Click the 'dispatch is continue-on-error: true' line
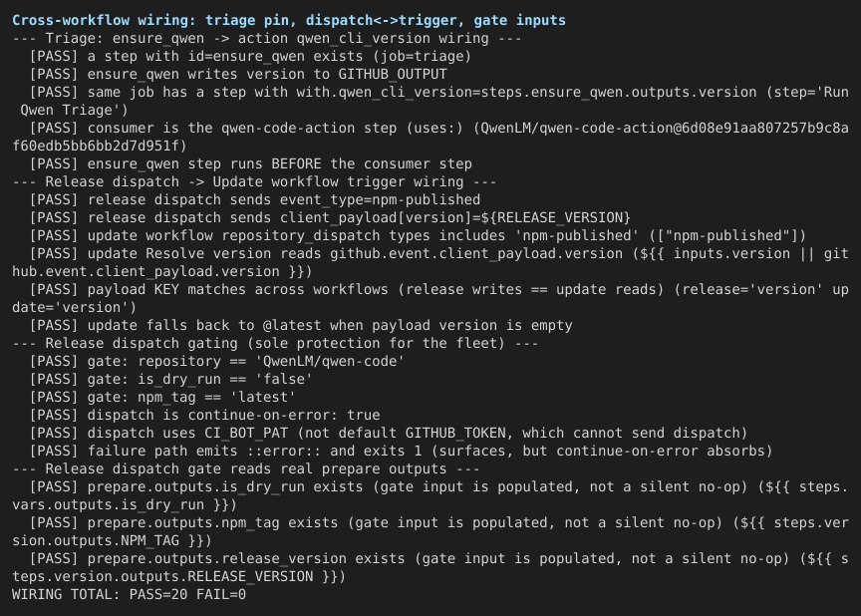The image size is (861, 616). [x=205, y=415]
